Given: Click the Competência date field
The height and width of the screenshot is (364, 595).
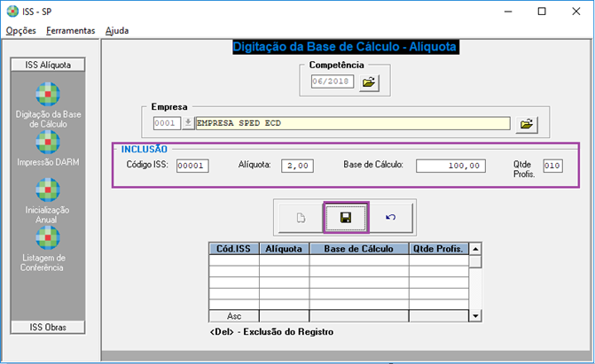Looking at the screenshot, I should (333, 81).
